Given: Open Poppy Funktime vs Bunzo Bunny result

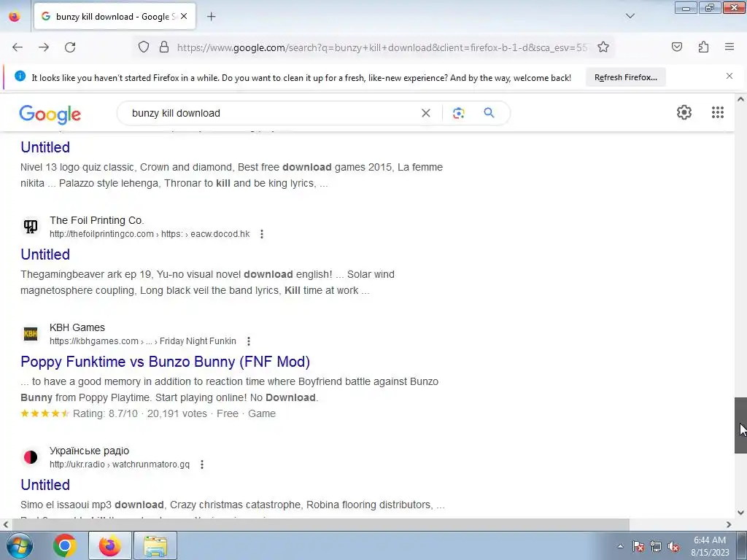Looking at the screenshot, I should coord(166,362).
